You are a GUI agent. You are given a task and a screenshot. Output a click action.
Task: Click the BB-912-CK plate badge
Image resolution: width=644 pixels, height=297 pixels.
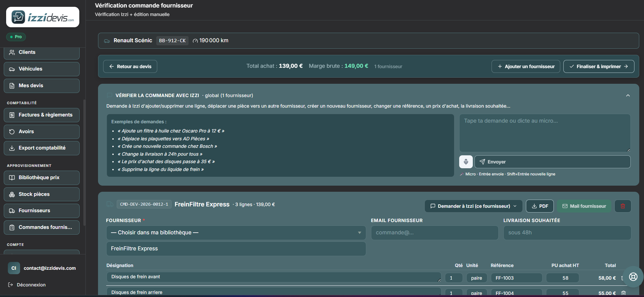pos(172,41)
